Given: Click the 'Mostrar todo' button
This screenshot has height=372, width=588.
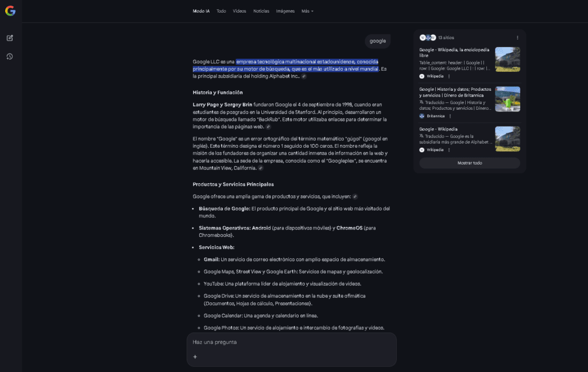Looking at the screenshot, I should click(x=469, y=163).
